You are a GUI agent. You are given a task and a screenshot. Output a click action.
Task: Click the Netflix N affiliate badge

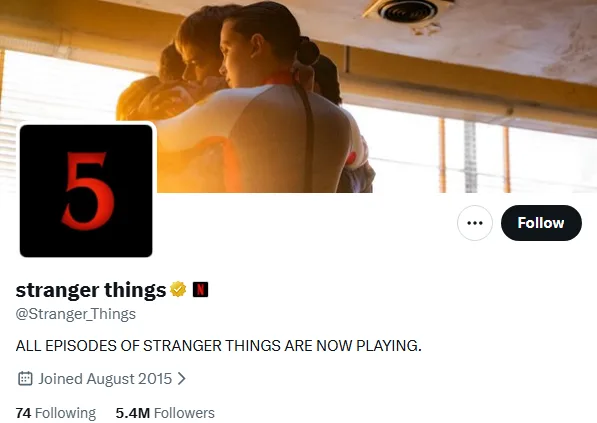[200, 290]
